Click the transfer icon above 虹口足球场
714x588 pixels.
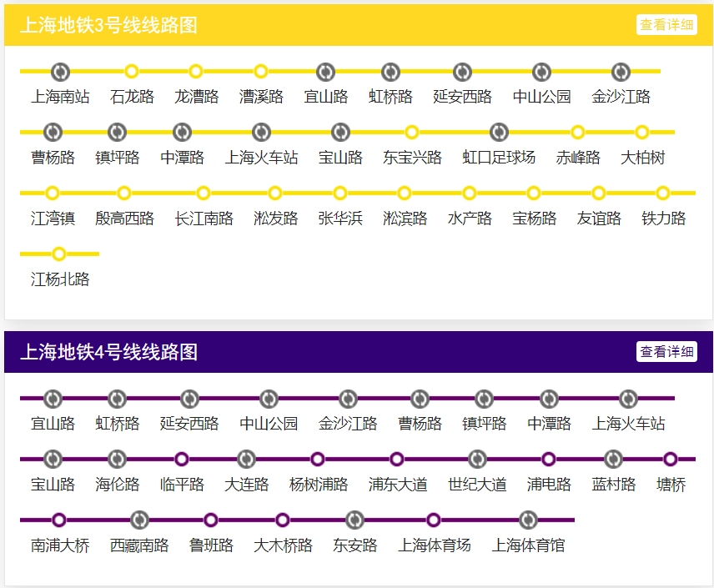pos(499,133)
